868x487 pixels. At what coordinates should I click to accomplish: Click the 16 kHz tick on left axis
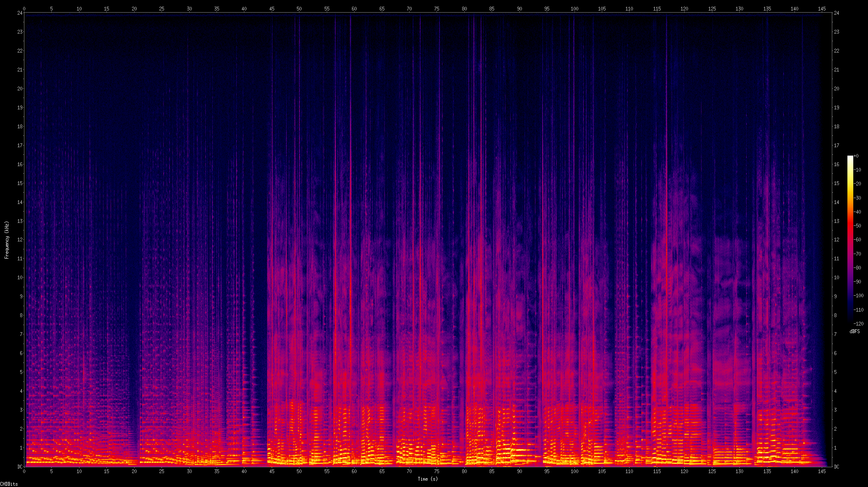pyautogui.click(x=20, y=164)
